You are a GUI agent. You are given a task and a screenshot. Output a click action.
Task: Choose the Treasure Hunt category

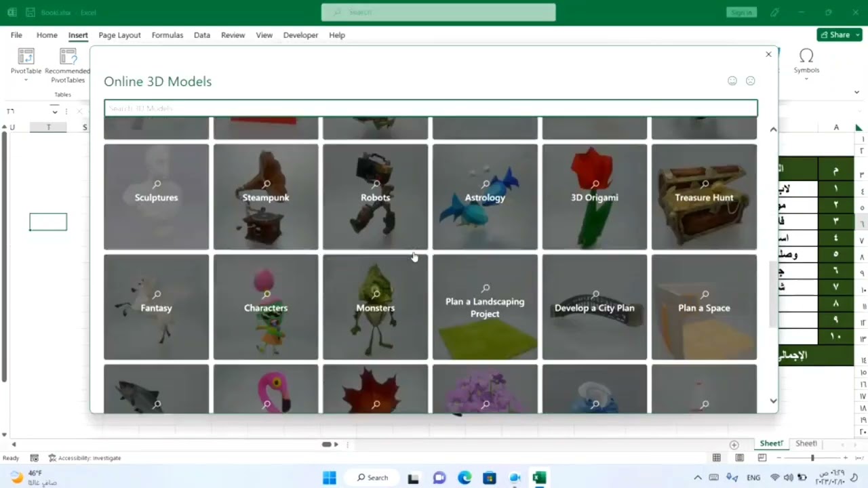coord(704,197)
